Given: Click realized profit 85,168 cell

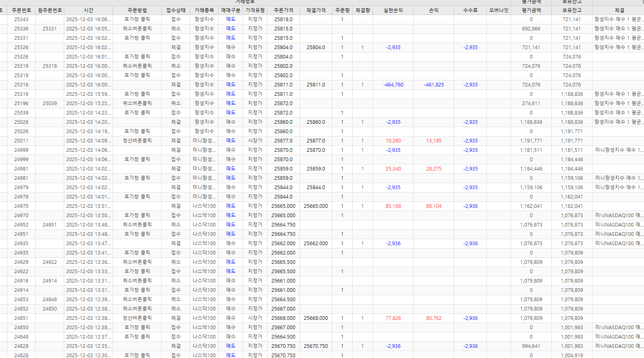Looking at the screenshot, I should tap(393, 206).
